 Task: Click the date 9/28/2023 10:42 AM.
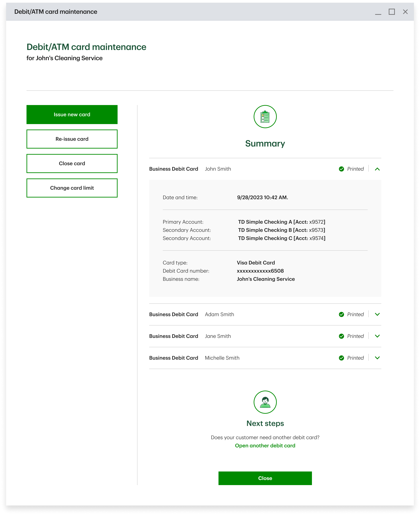click(x=262, y=198)
